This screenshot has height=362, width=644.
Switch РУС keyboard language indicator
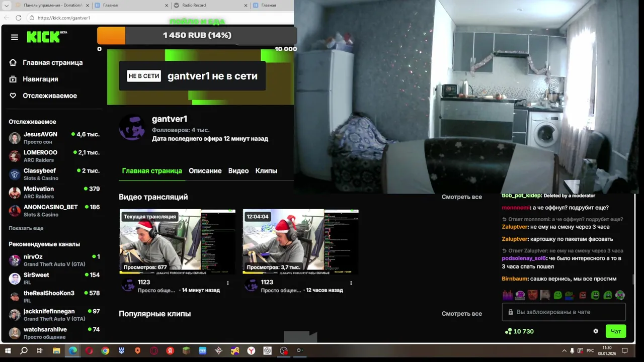coord(590,350)
